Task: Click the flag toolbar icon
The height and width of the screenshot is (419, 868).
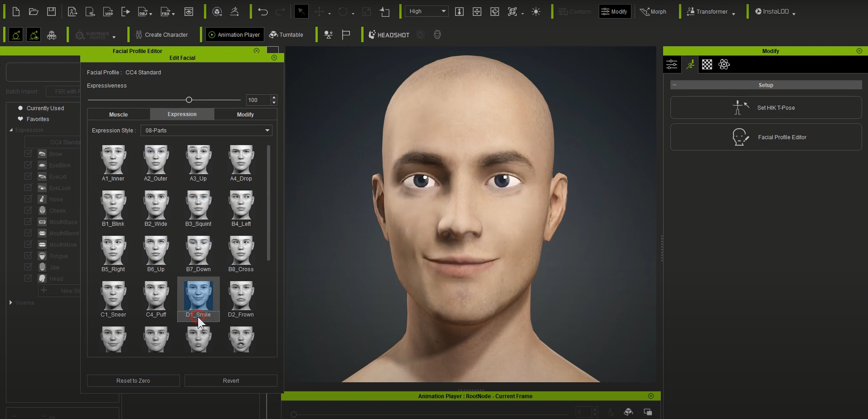Action: 346,35
